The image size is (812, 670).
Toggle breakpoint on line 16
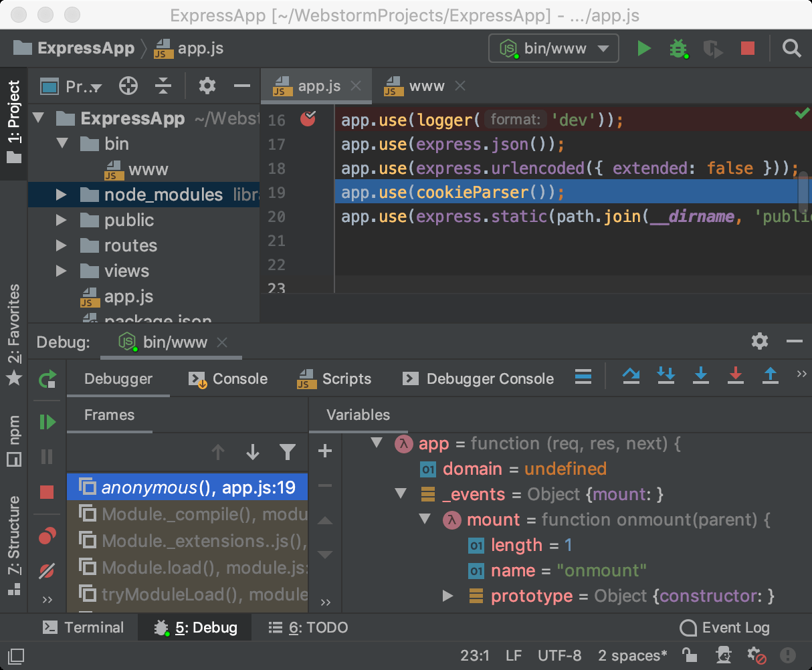pyautogui.click(x=308, y=119)
